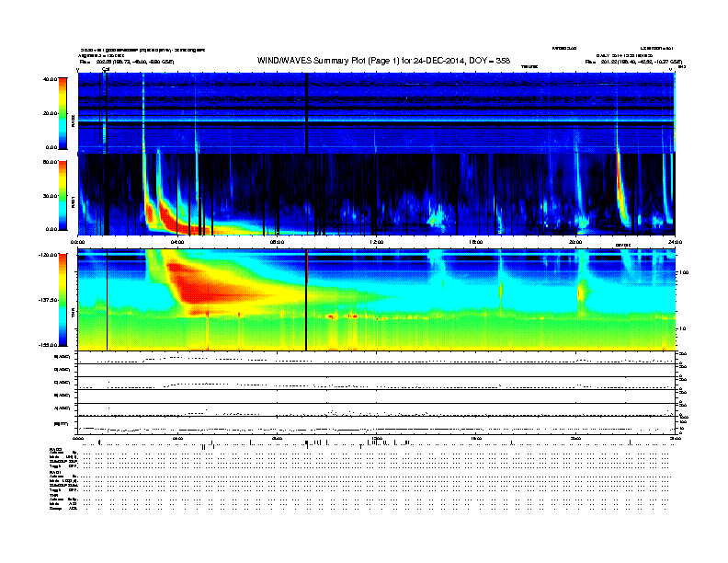Click the RAD1 axis label beside second spectrogram
The width and height of the screenshot is (728, 563).
click(74, 201)
